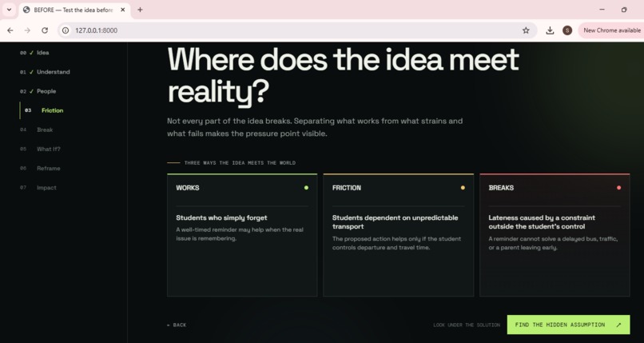This screenshot has height=343, width=644.
Task: Minimize the Chrome window
Action: [x=602, y=10]
